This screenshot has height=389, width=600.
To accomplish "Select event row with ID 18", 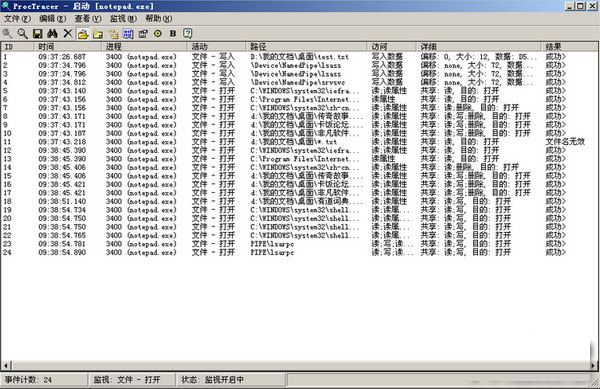I will click(300, 201).
